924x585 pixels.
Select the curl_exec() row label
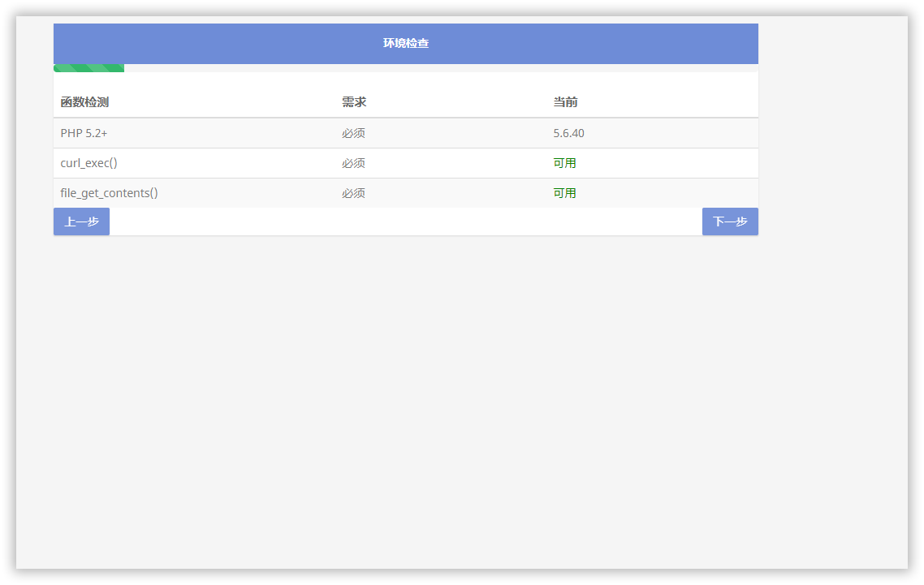pos(89,163)
